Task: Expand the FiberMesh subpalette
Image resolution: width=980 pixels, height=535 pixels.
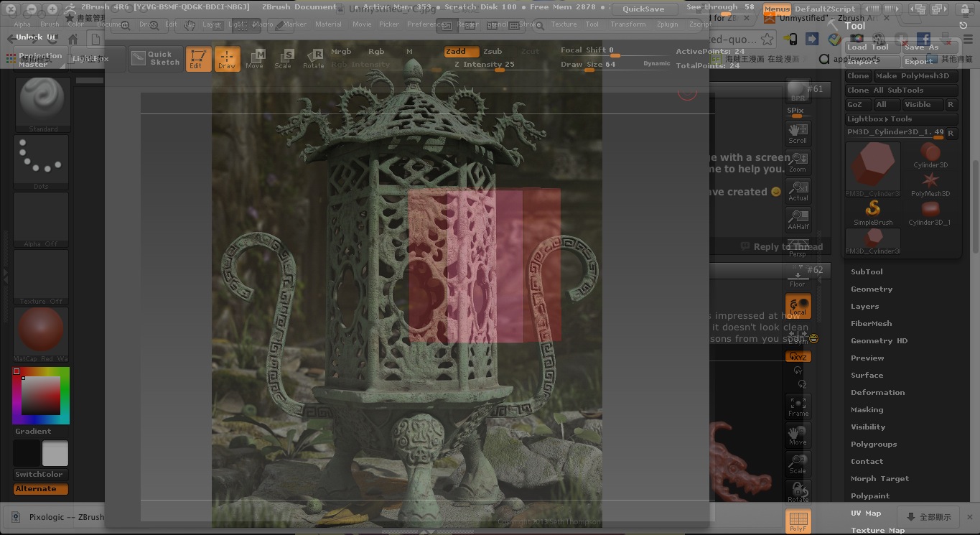Action: pyautogui.click(x=871, y=324)
